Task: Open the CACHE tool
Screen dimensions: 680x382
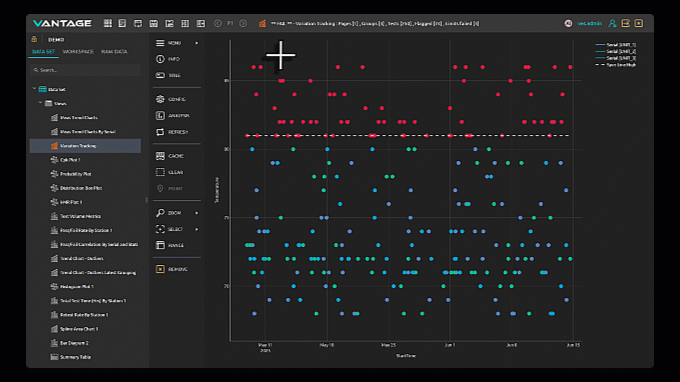Action: [x=170, y=156]
